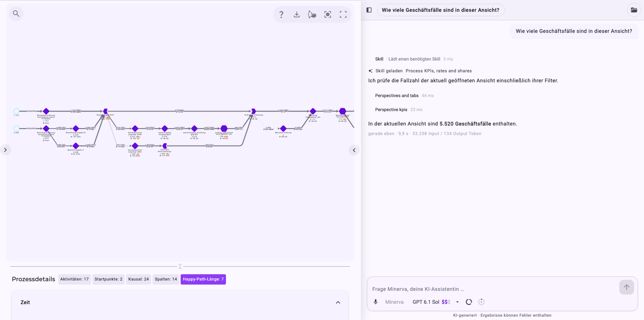Select the Spalten: 14 chip
This screenshot has height=320, width=644.
(x=166, y=279)
